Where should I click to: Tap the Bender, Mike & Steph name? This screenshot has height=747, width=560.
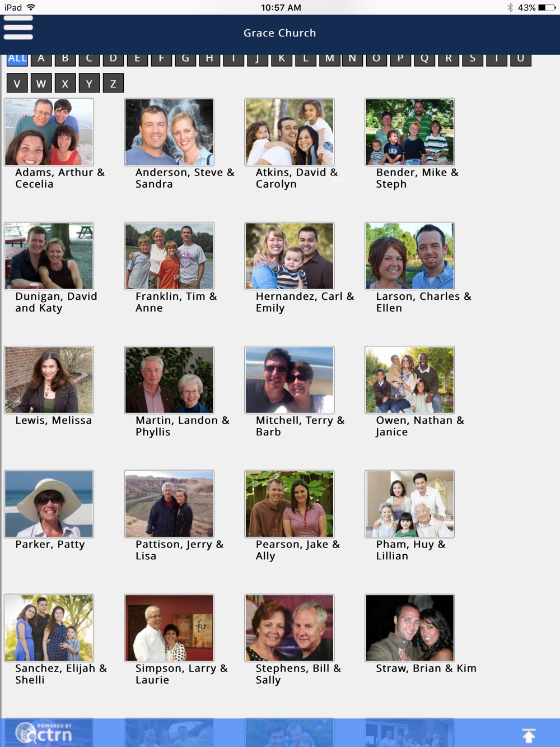tap(417, 178)
